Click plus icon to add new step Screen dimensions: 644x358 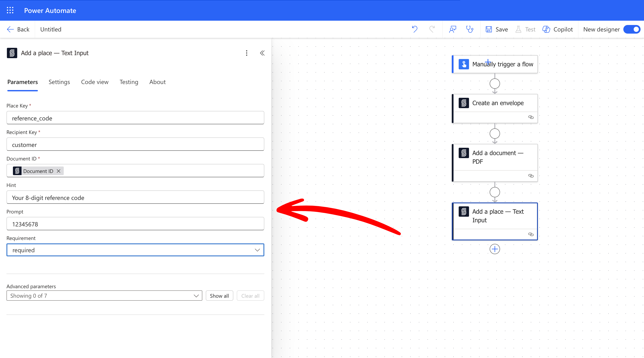point(494,249)
